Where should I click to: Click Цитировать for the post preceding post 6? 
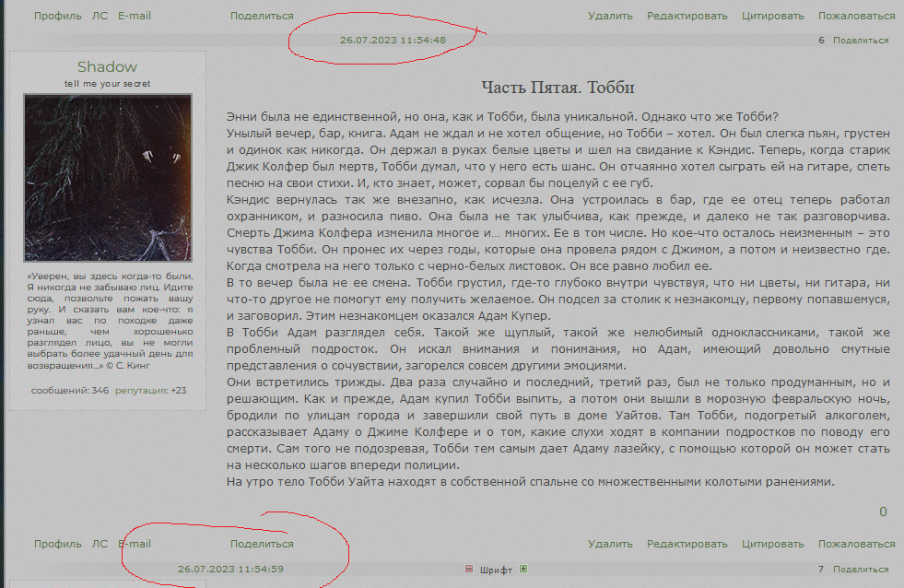coord(772,16)
